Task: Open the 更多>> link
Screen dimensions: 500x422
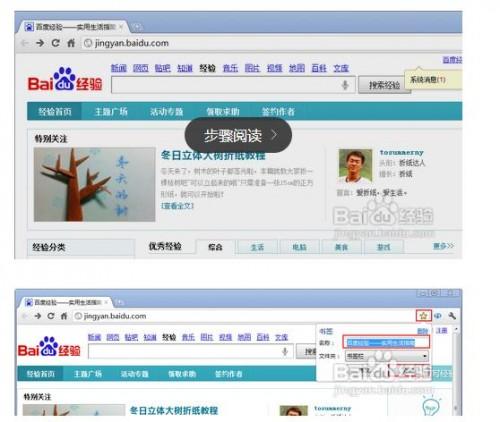Action: coord(443,246)
